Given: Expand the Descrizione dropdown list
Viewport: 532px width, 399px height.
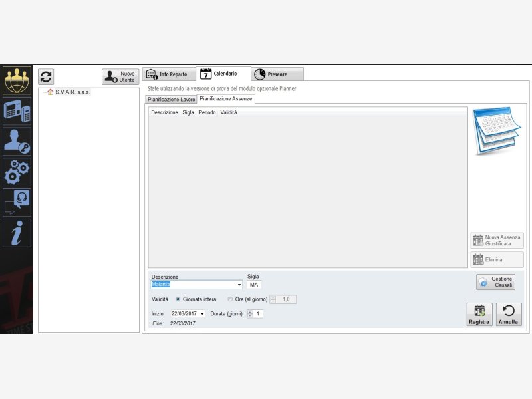Looking at the screenshot, I should click(239, 285).
